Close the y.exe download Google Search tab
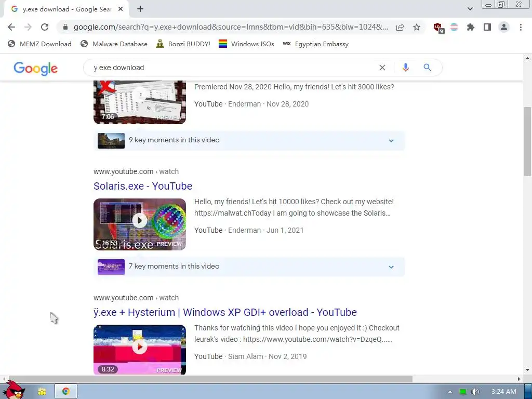The image size is (532, 399). (x=121, y=9)
